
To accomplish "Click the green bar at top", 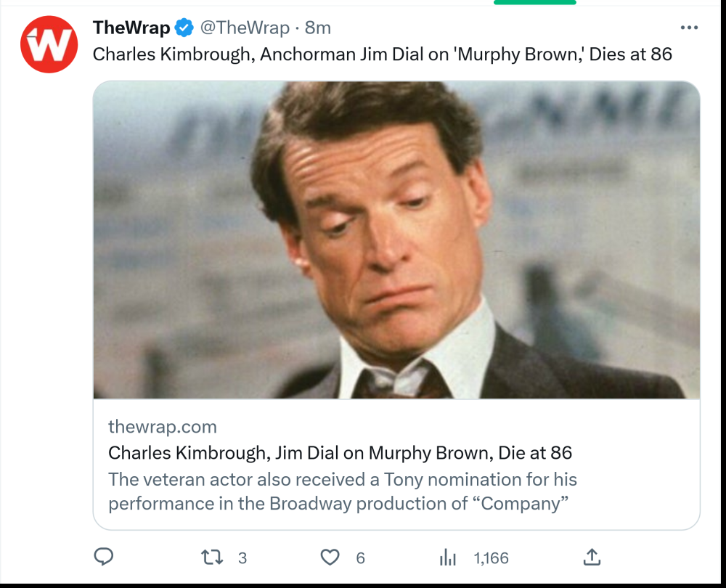I will (x=534, y=2).
